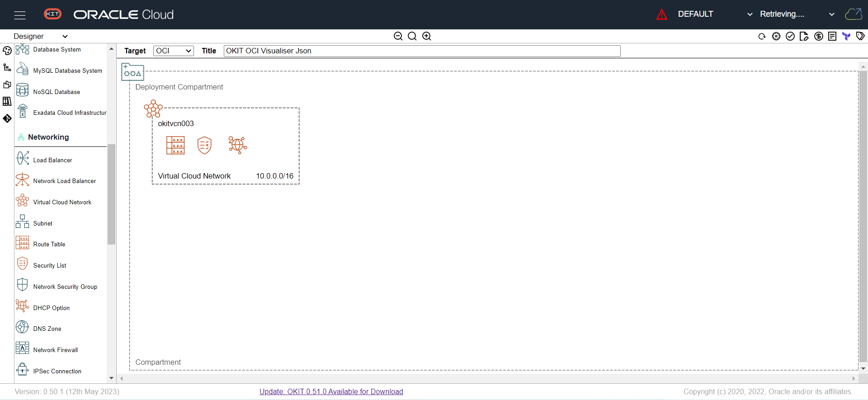Open the document edit icon
Image resolution: width=868 pixels, height=400 pixels.
(804, 36)
